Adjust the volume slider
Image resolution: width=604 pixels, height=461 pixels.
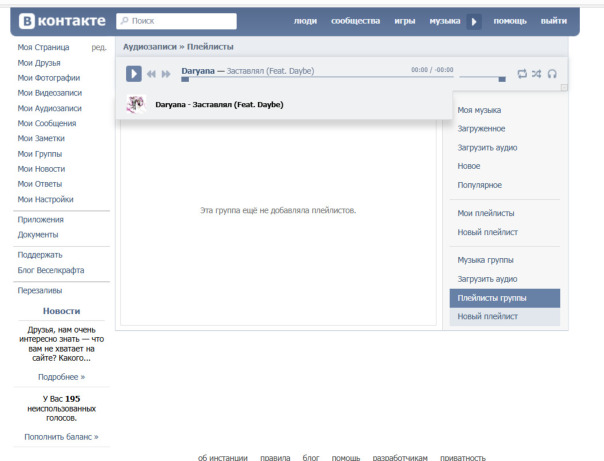click(x=482, y=79)
